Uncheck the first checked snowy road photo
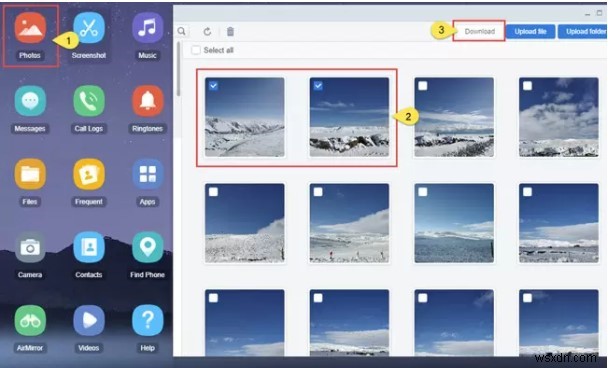This screenshot has height=368, width=608. [213, 86]
